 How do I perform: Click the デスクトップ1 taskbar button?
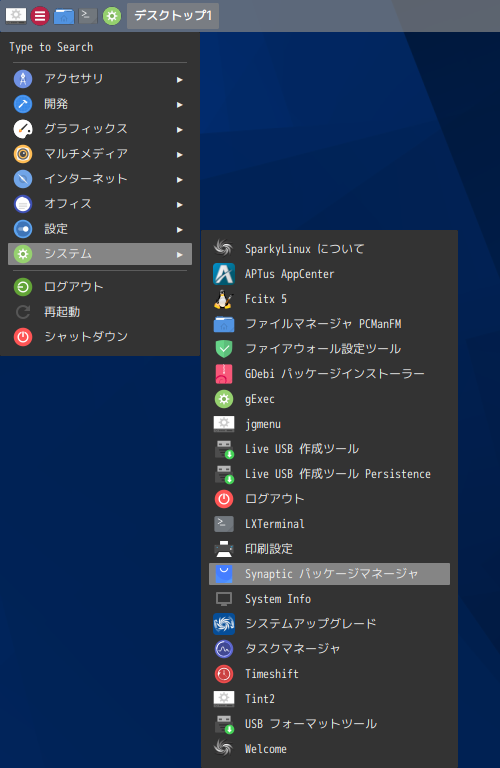(173, 16)
